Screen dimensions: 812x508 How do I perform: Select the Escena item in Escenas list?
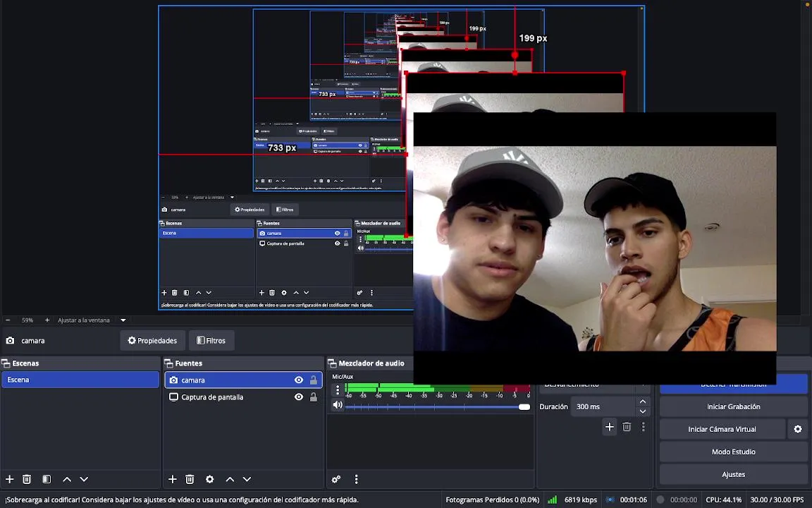(80, 380)
